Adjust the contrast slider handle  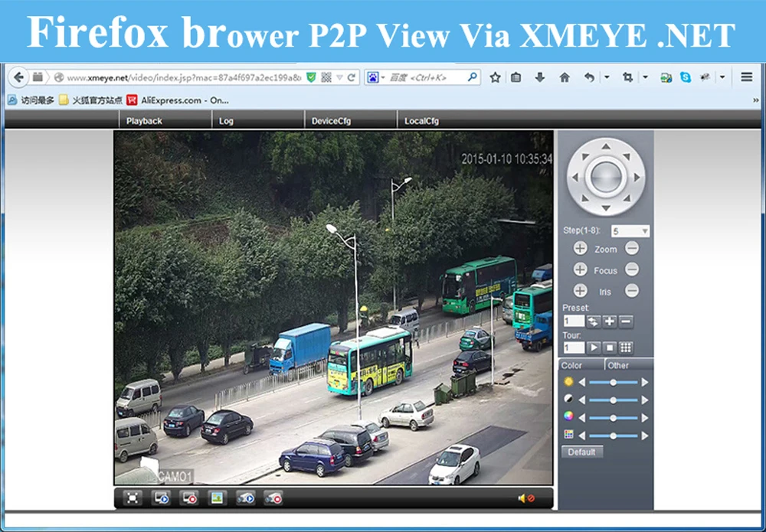(x=613, y=400)
